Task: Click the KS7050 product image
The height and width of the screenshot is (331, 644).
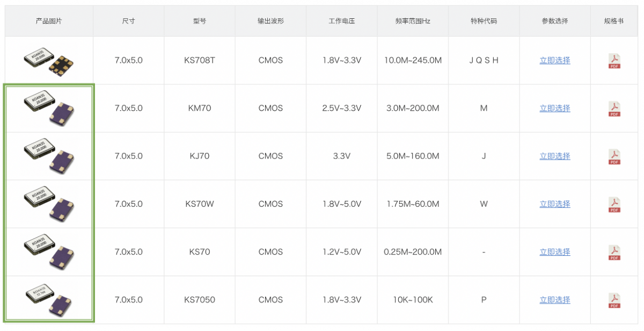Action: pos(49,299)
